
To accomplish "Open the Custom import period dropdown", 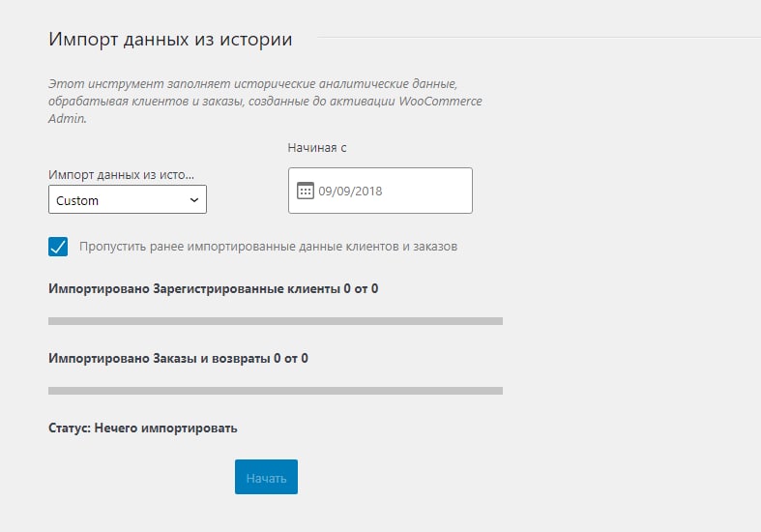I will coord(127,200).
